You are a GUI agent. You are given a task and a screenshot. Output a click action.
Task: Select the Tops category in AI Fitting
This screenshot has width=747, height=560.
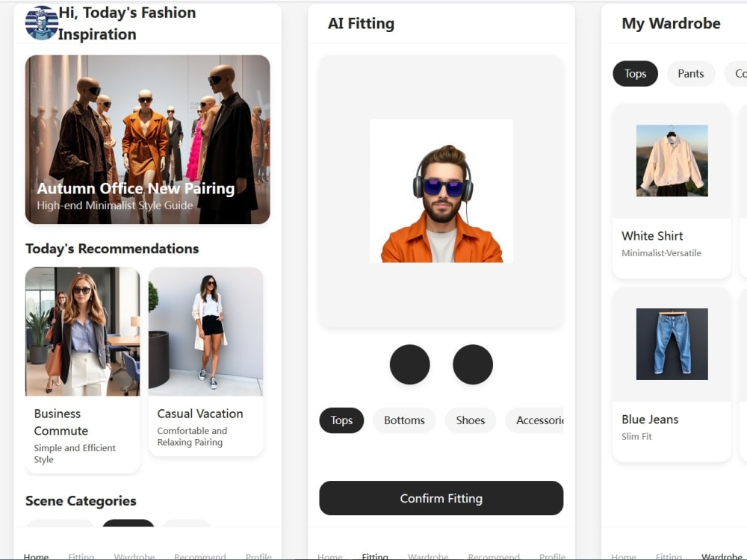(x=341, y=420)
